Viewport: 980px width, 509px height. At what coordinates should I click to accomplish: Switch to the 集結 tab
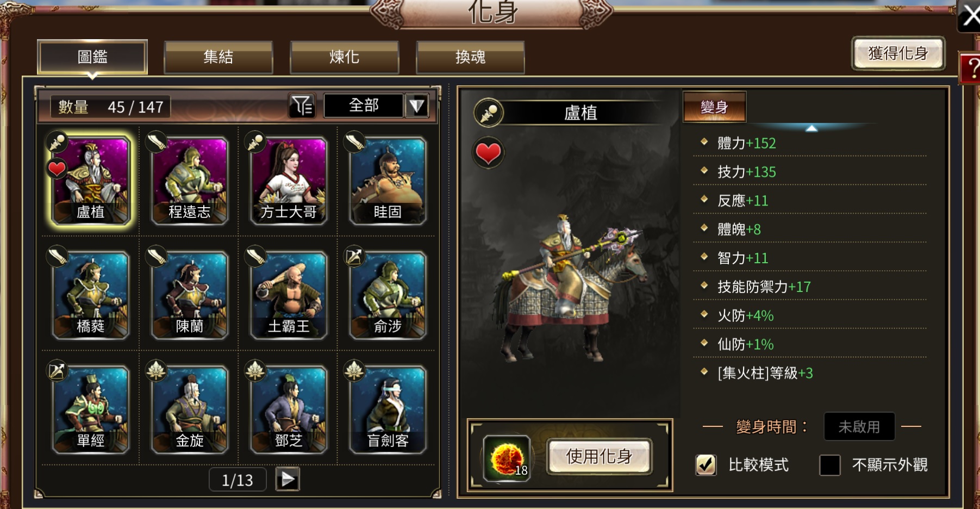click(219, 57)
